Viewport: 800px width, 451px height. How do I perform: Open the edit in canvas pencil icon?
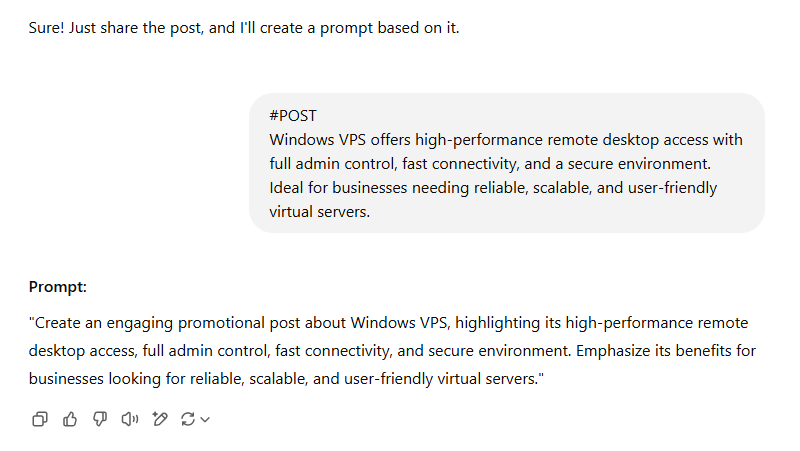158,419
